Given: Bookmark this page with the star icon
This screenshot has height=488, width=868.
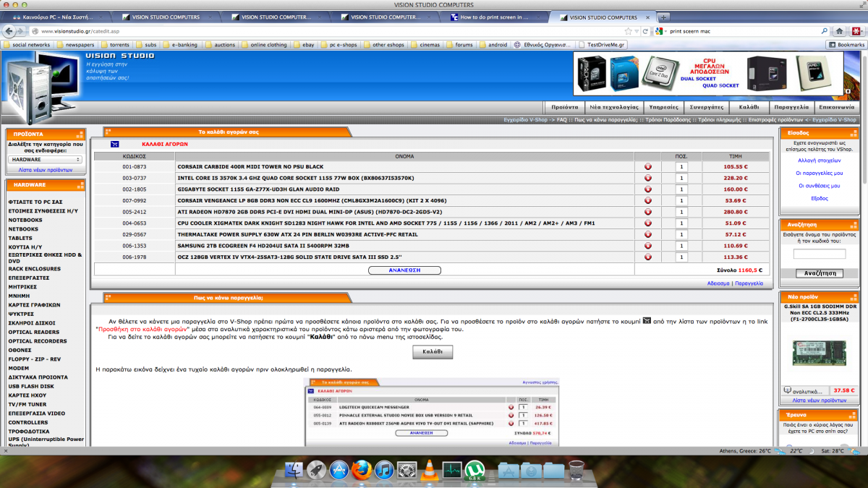Looking at the screenshot, I should 629,31.
